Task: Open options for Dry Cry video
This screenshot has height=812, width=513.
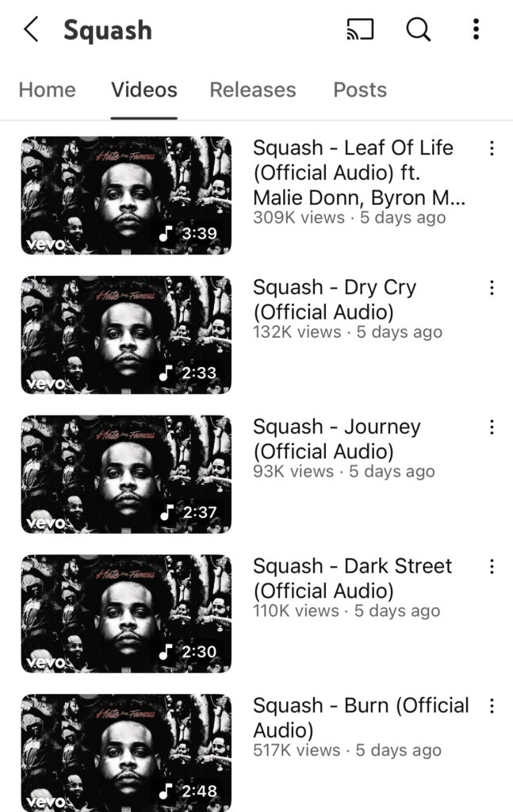Action: coord(492,287)
